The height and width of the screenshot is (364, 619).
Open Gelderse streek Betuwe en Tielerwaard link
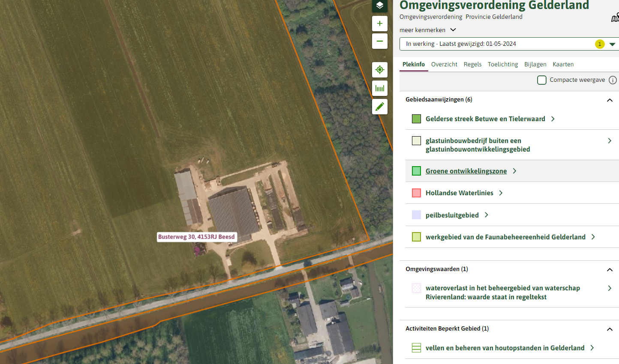(485, 119)
